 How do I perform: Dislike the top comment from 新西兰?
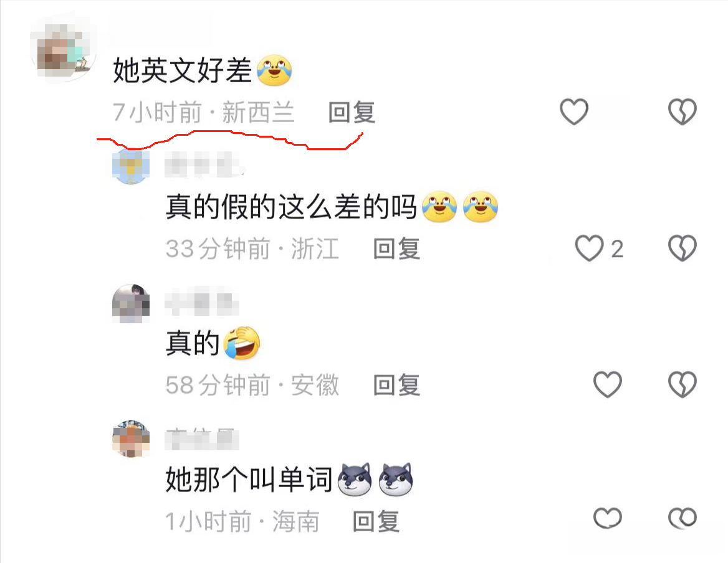682,111
